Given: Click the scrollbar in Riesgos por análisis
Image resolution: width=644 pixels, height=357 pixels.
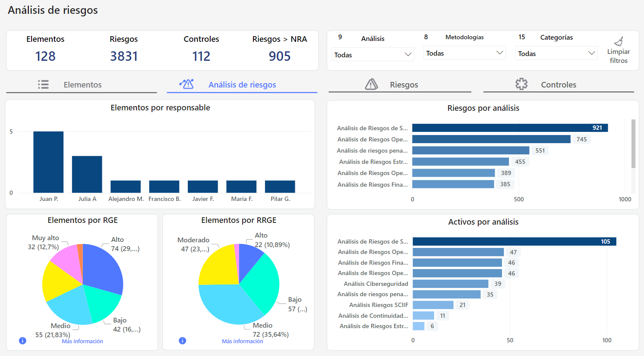Looking at the screenshot, I should click(633, 144).
